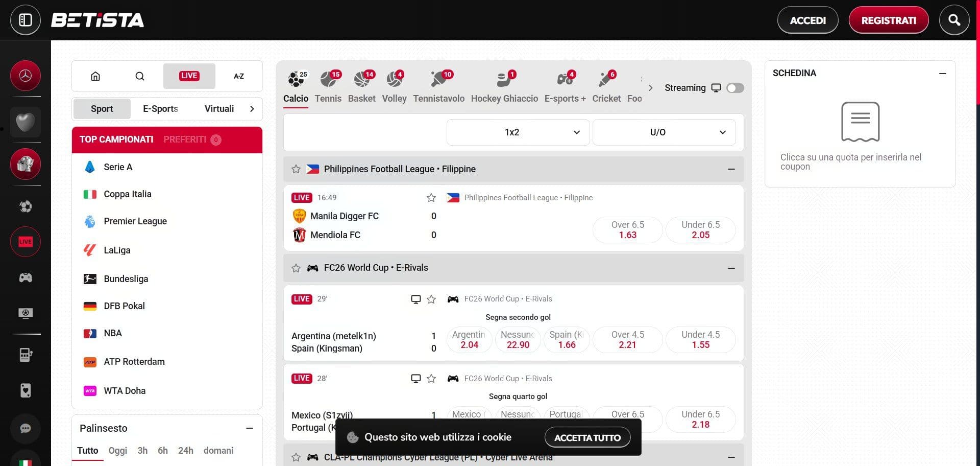This screenshot has width=980, height=466.
Task: Switch to the E-Sports tab
Action: 160,108
